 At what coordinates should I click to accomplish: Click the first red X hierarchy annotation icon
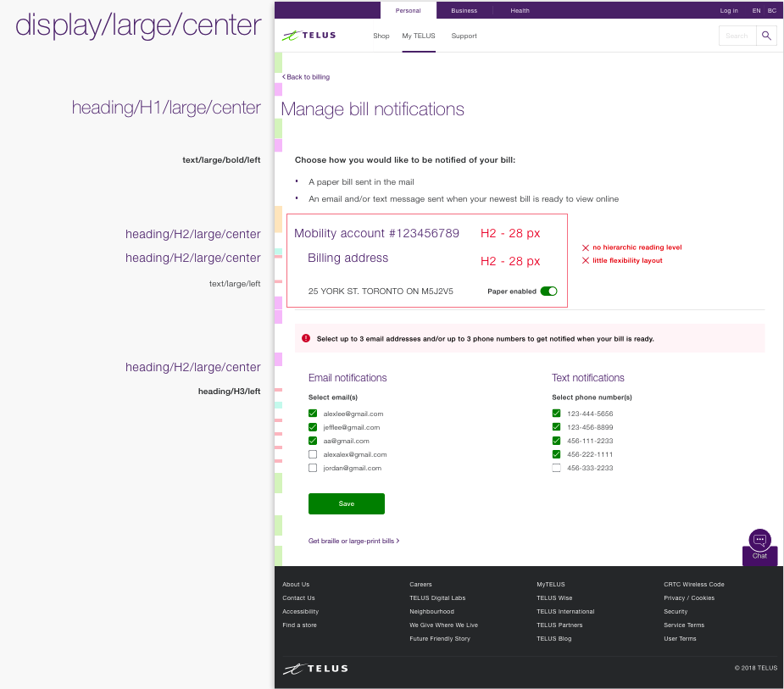coord(584,247)
